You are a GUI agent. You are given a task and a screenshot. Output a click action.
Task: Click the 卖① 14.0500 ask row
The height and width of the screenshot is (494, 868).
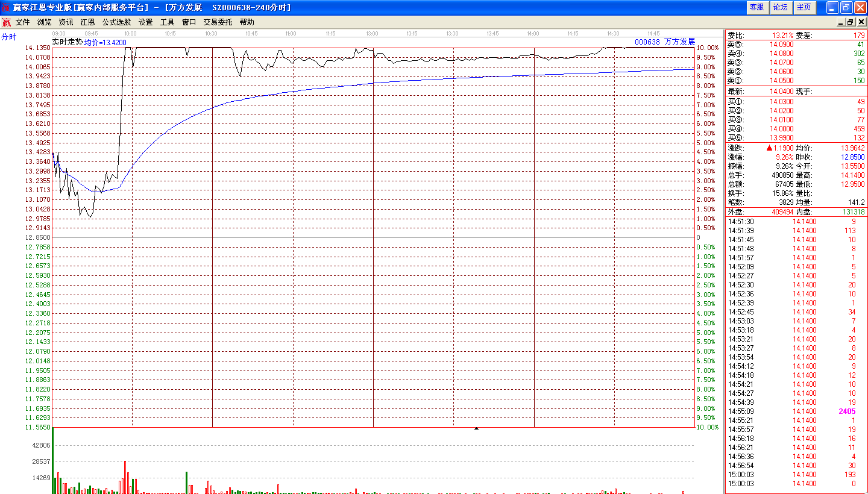[796, 81]
